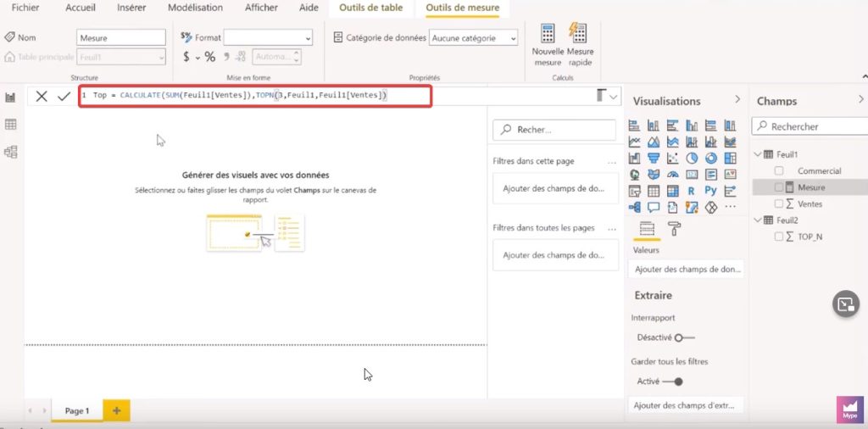Viewport: 868px width, 429px height.
Task: Open the Model view relationships icon
Action: click(10, 152)
